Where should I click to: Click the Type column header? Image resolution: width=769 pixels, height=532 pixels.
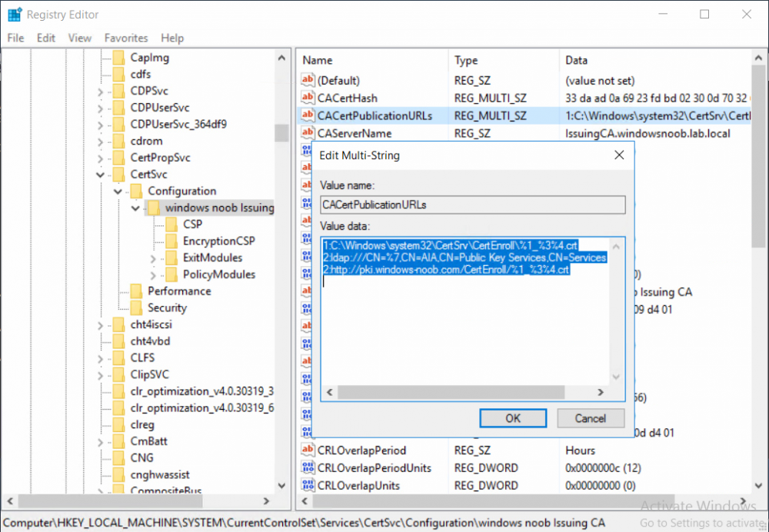pos(504,60)
